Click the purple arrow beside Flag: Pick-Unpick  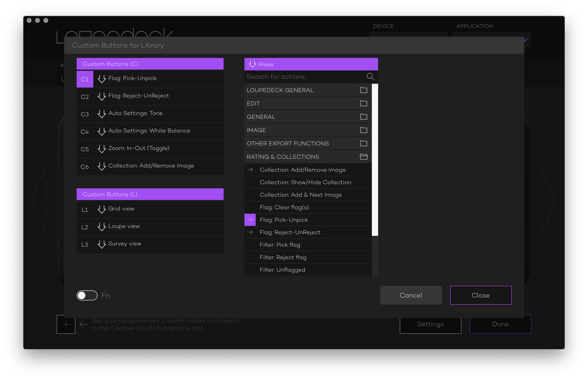pyautogui.click(x=250, y=220)
